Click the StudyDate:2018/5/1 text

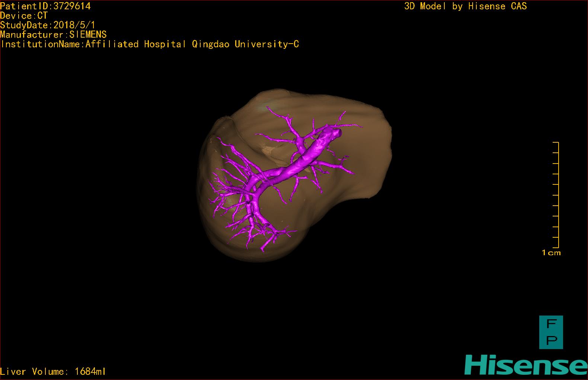pyautogui.click(x=48, y=25)
